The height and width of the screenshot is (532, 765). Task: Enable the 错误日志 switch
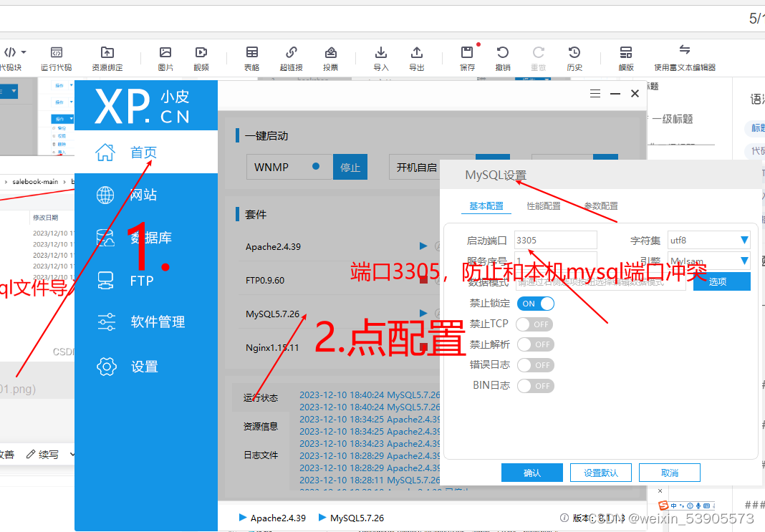pos(535,365)
